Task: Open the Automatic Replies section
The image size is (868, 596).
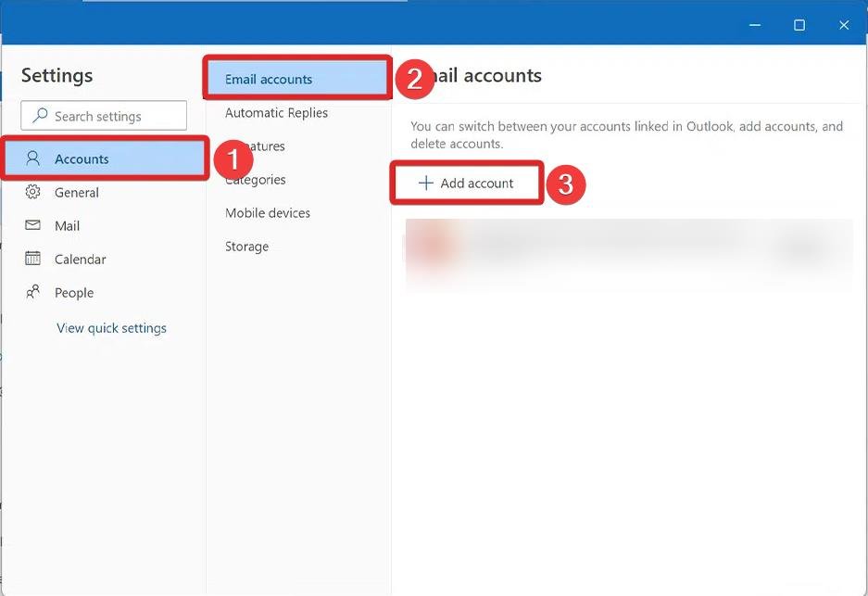Action: (x=276, y=113)
